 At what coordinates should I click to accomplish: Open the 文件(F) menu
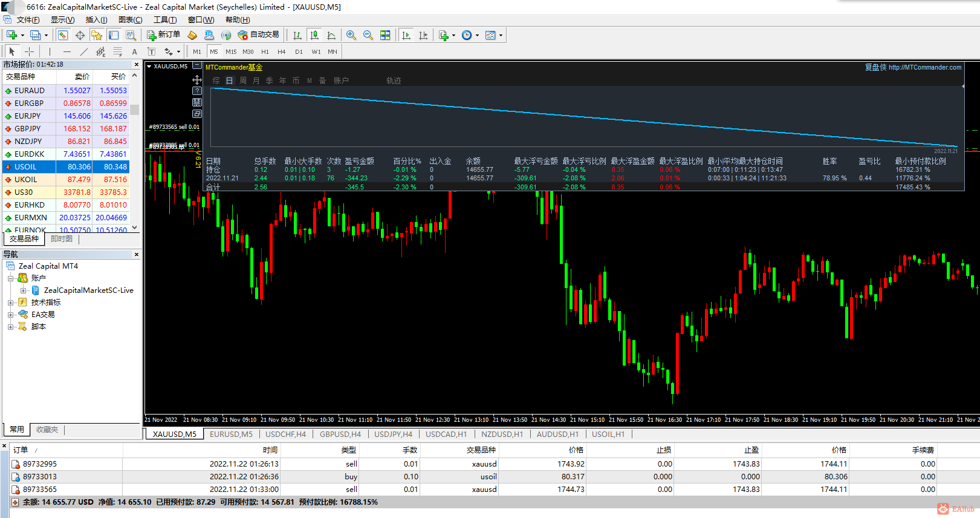click(x=28, y=20)
